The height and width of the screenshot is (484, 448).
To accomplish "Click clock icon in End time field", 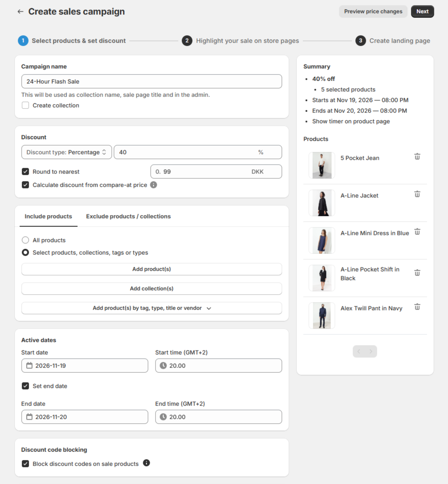I will [x=163, y=417].
